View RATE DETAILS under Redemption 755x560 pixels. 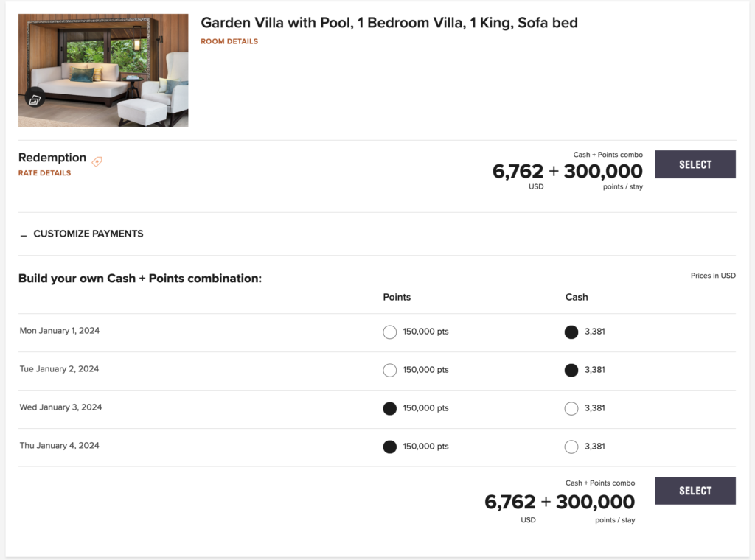tap(43, 172)
